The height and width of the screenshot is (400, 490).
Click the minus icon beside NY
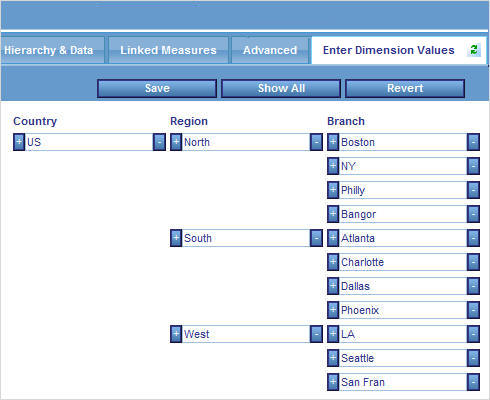coord(473,166)
